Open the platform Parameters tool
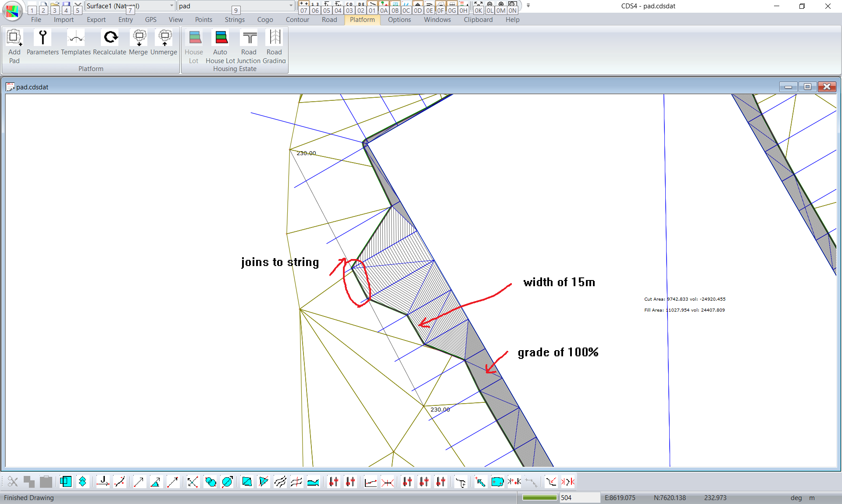Screen dimensions: 842x504 click(x=43, y=38)
